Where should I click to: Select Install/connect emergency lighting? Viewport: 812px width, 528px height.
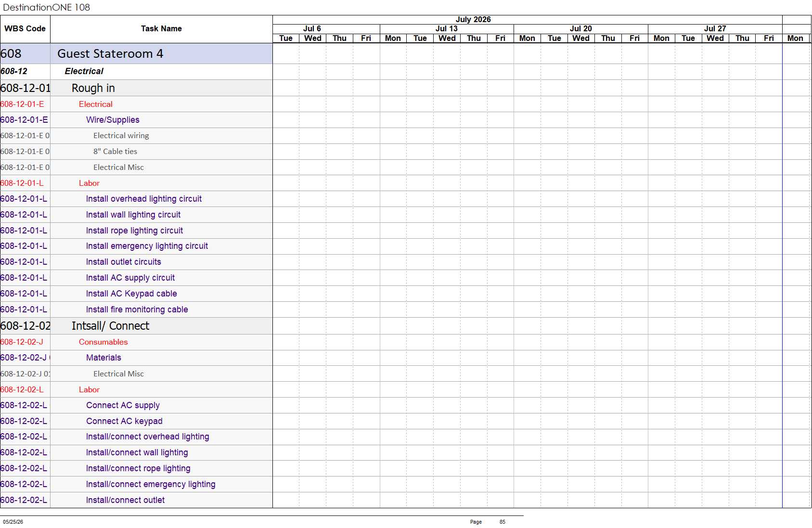(136, 484)
